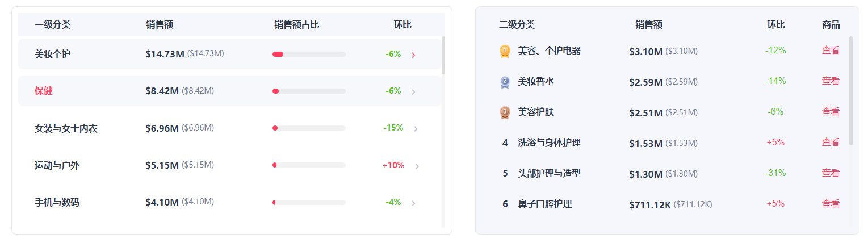Screen dimensions: 868x247
Task: Open the 运动与户外 chevron arrow
Action: (x=417, y=166)
